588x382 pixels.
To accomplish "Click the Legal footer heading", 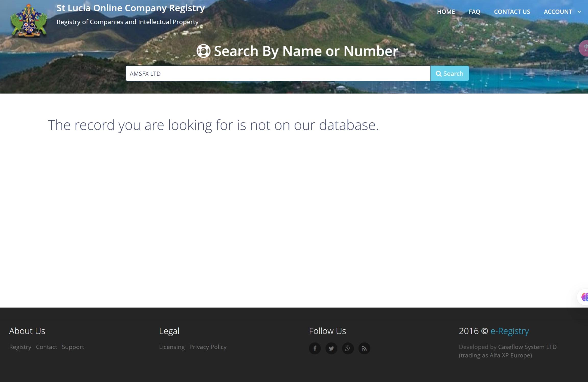I will click(169, 331).
